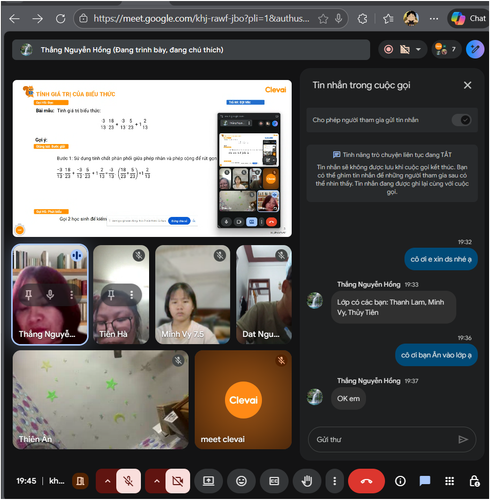Click the microphone icon on Thắng Nguyễn's tile
This screenshot has height=500, width=490.
click(50, 295)
